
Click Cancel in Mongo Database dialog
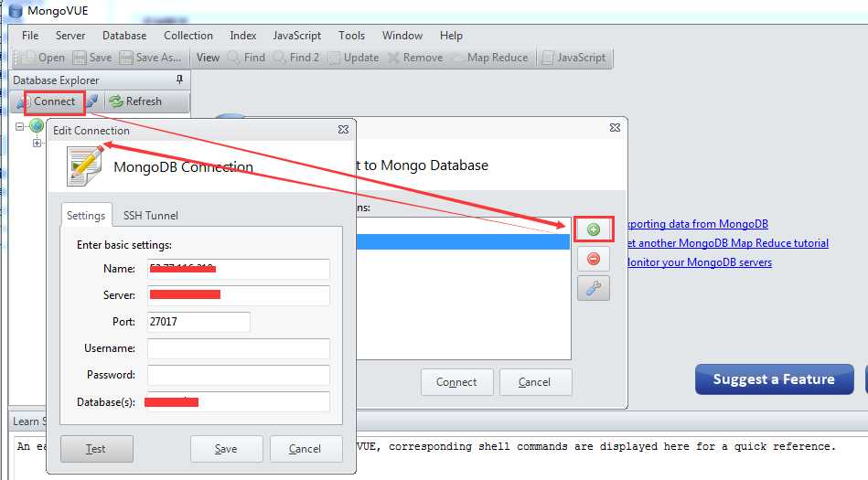click(x=535, y=382)
